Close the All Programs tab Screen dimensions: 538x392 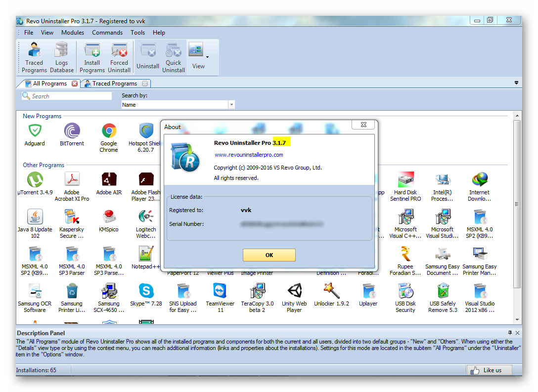(75, 84)
